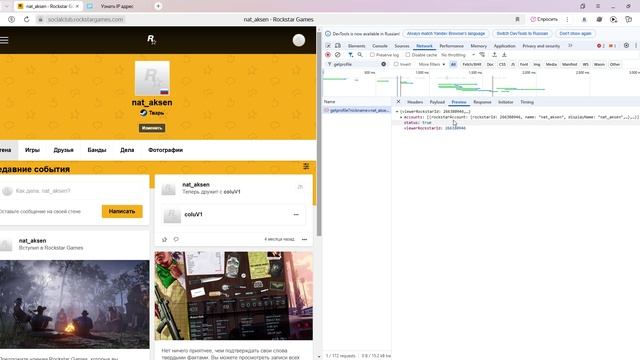640x360 pixels.
Task: Toggle the network filter funnel icon
Action: coord(351,55)
